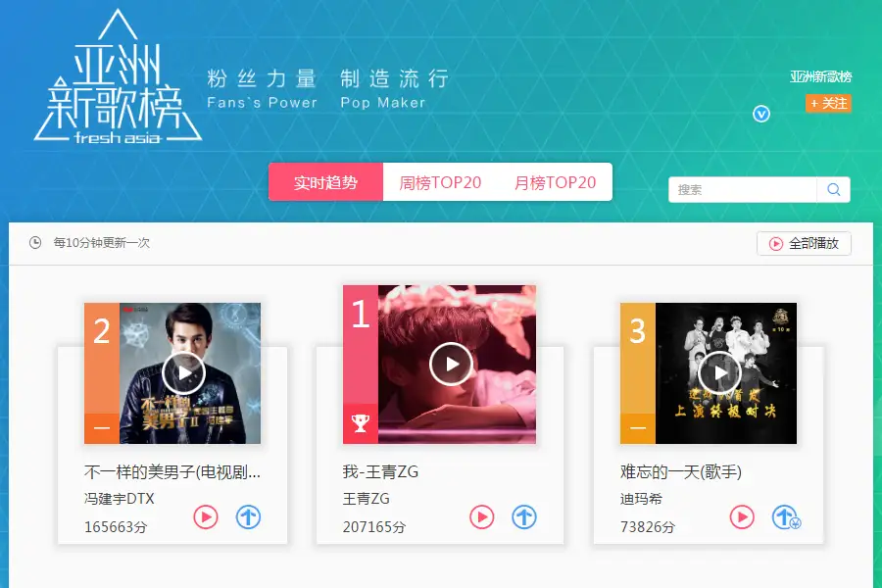Play 难忘的一天 with small red play icon
This screenshot has width=882, height=588.
point(742,517)
